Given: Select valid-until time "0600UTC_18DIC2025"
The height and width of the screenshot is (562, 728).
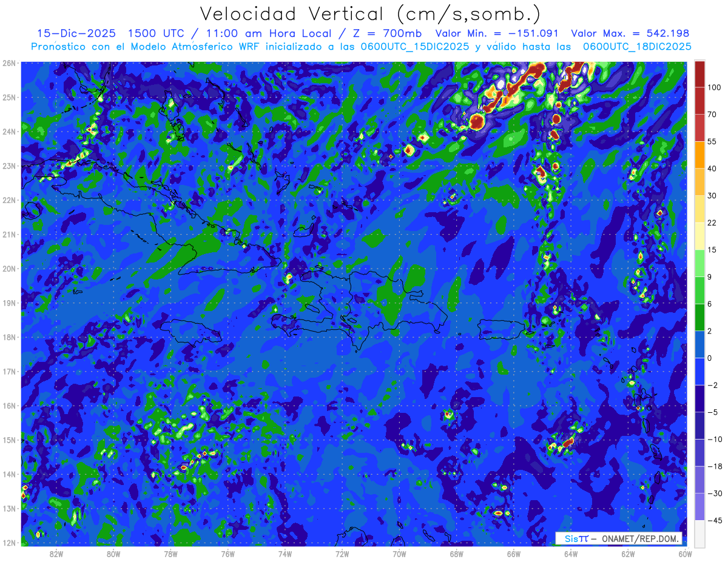Looking at the screenshot, I should pyautogui.click(x=637, y=47).
